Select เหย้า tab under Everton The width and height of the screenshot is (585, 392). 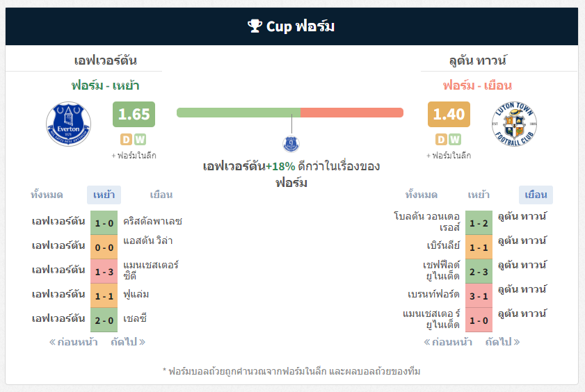click(104, 195)
